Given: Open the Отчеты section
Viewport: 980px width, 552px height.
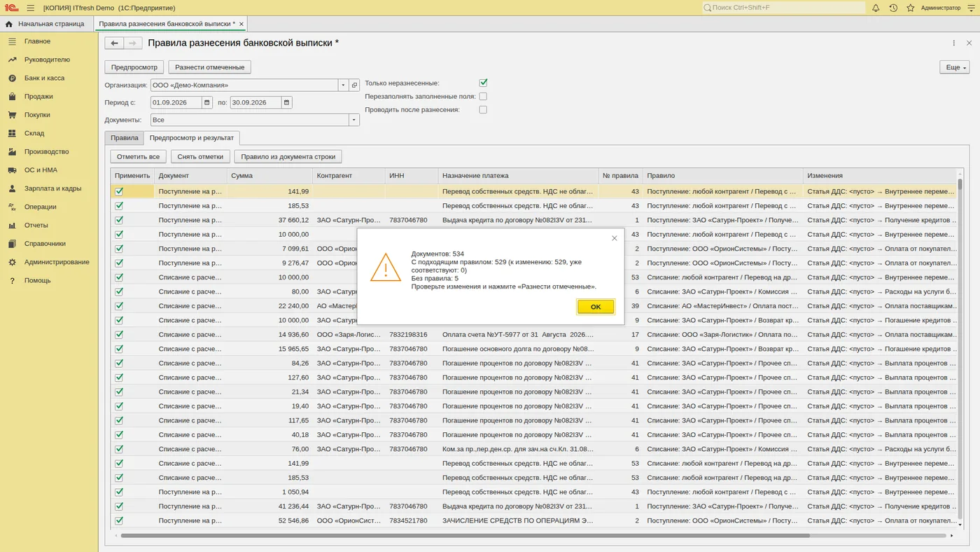Looking at the screenshot, I should pos(36,225).
